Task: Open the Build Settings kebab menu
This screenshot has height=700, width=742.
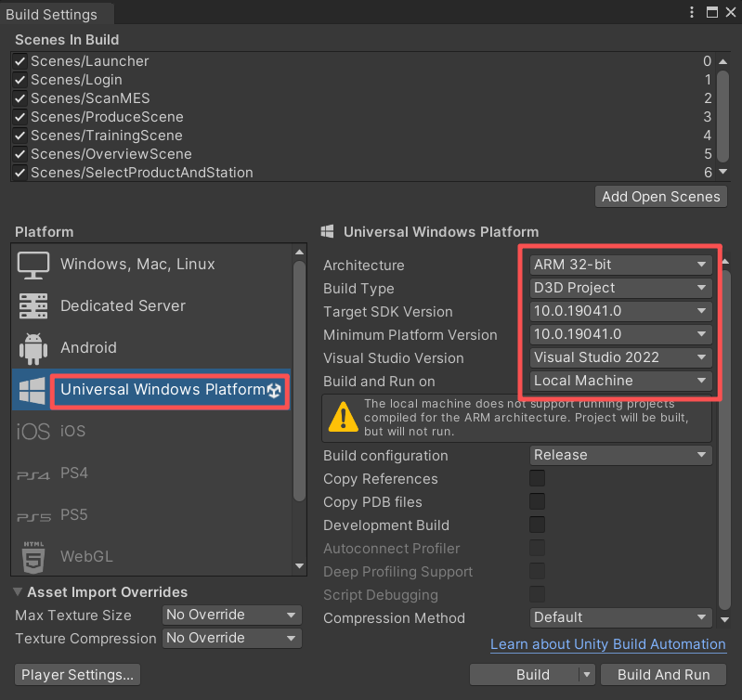Action: [692, 13]
